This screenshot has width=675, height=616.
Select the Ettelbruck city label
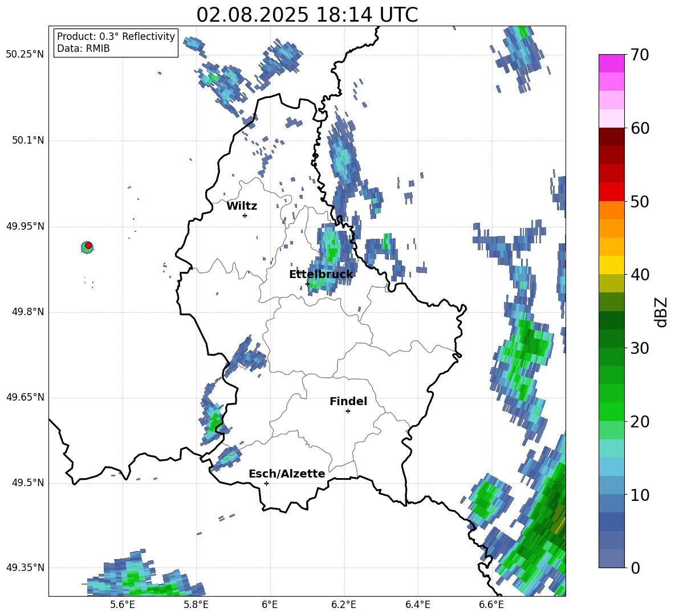pos(321,275)
